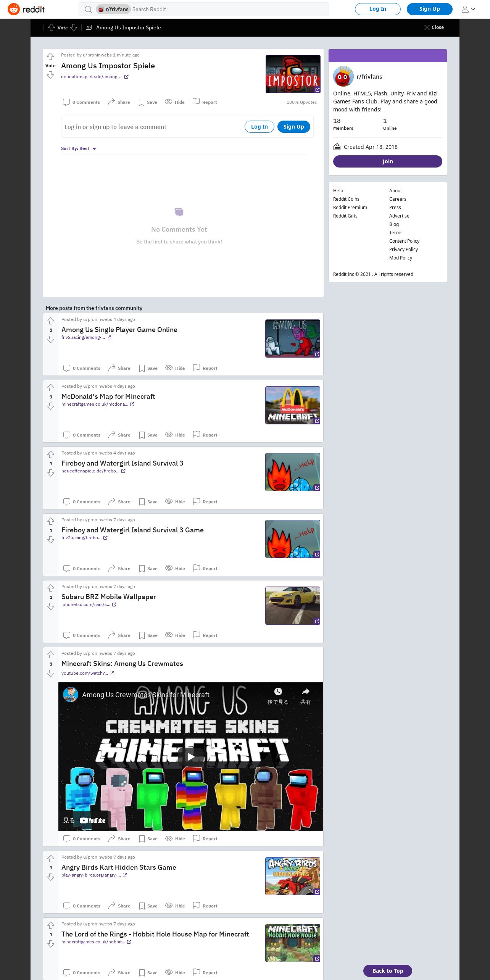Share McDonald's Map for Minecraft post
The width and height of the screenshot is (490, 980).
[x=119, y=435]
